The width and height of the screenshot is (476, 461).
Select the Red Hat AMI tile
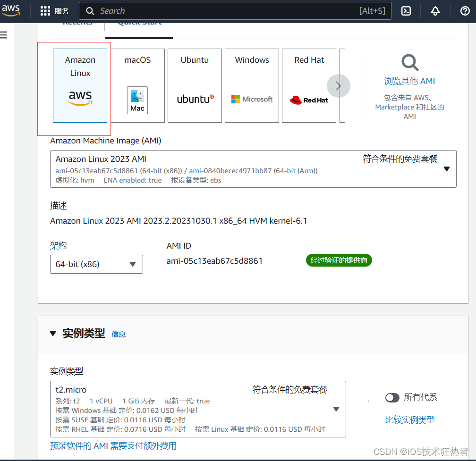pos(309,85)
